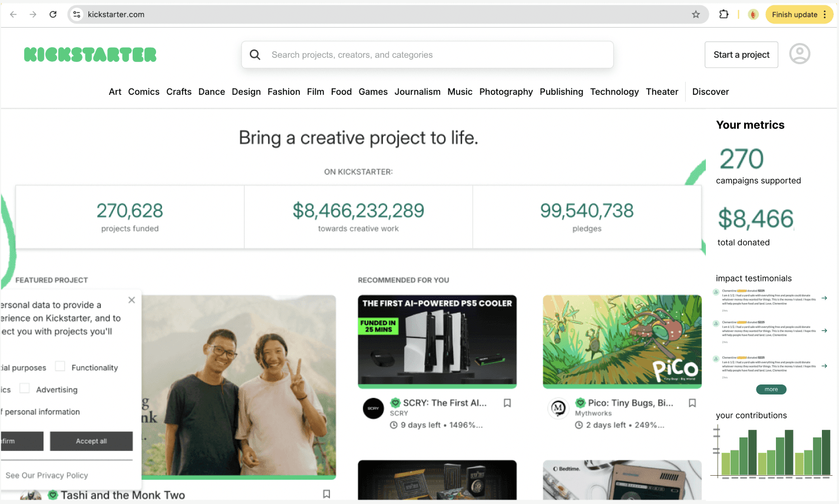The width and height of the screenshot is (839, 504).
Task: Click the Kickstarter logo
Action: (90, 55)
